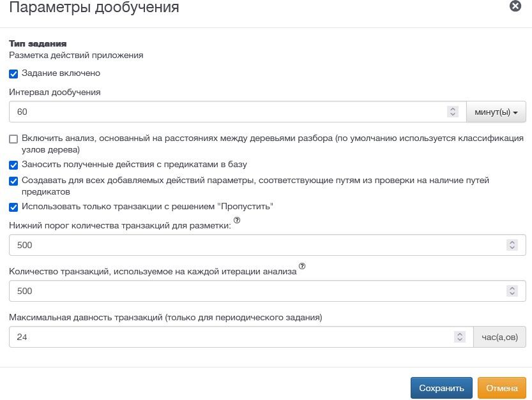Toggle Создавать для всех добавляемых действий параметры
The width and height of the screenshot is (532, 400).
click(x=13, y=181)
